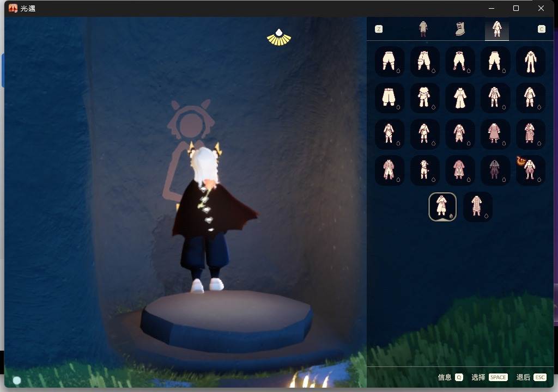Choose the puffy-sleeved outfit in the second row
This screenshot has width=558, height=392.
pyautogui.click(x=424, y=97)
